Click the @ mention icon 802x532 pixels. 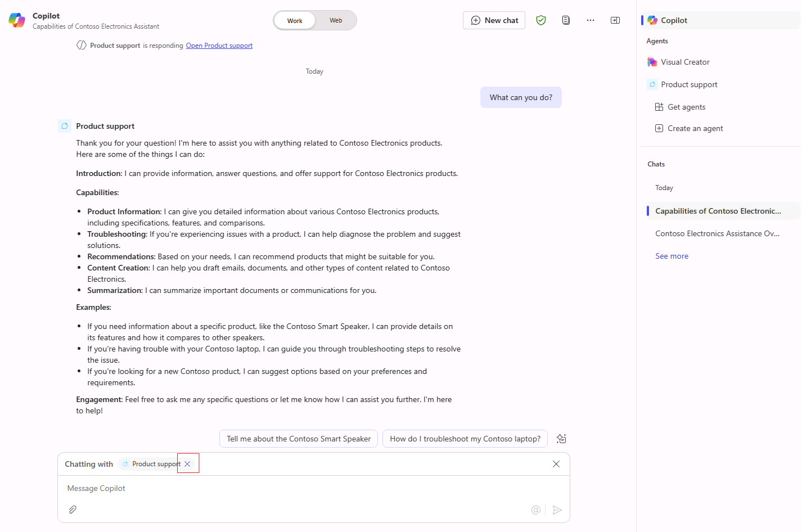536,510
